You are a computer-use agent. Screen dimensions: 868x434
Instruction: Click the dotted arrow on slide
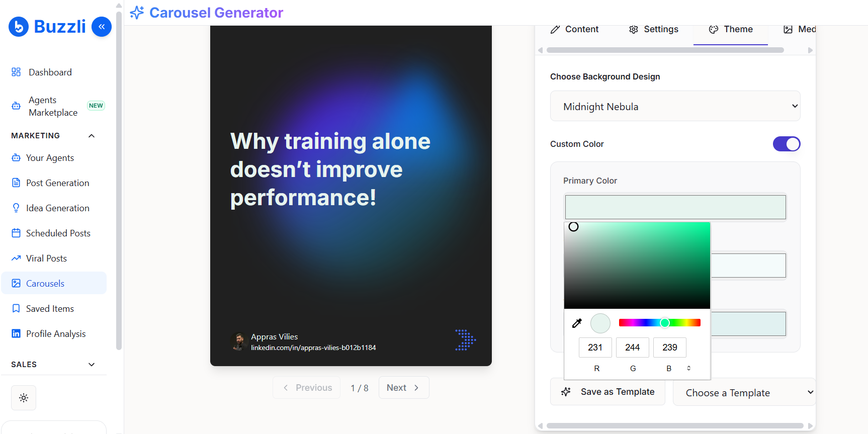point(465,340)
